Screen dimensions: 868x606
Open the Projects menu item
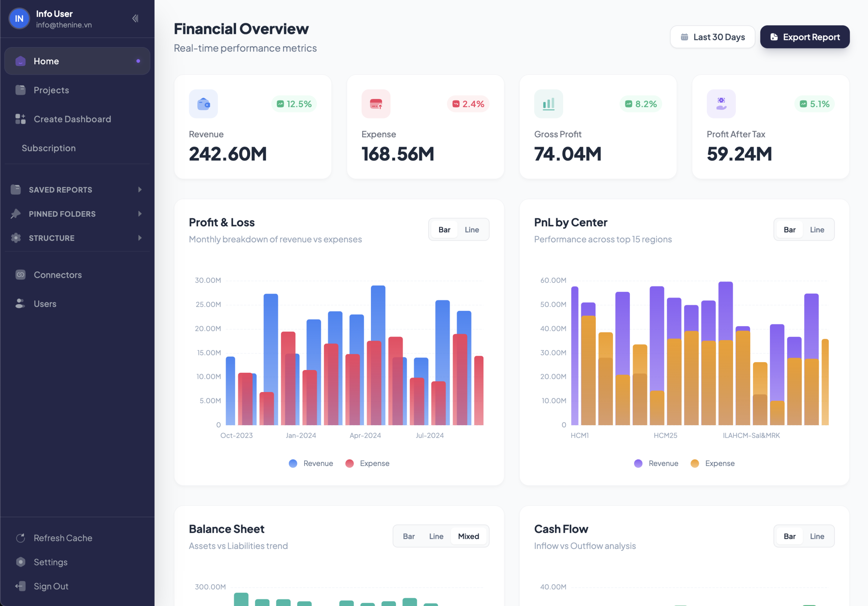pyautogui.click(x=52, y=90)
